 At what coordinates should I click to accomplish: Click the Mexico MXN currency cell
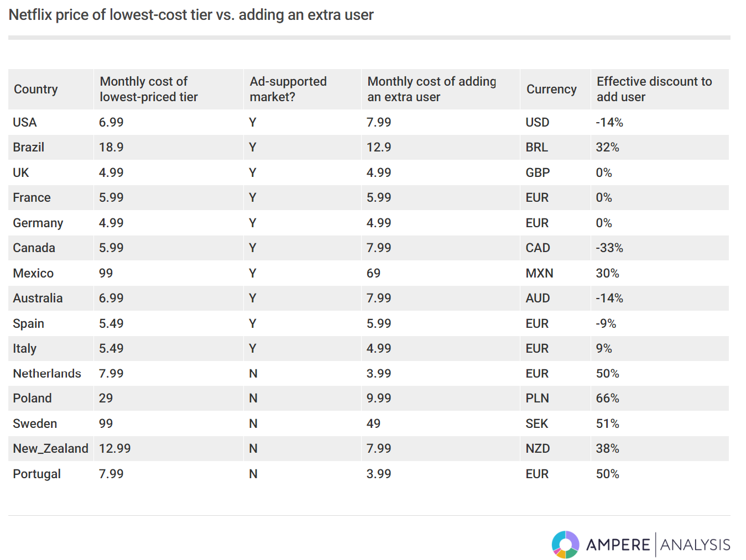[x=539, y=273]
